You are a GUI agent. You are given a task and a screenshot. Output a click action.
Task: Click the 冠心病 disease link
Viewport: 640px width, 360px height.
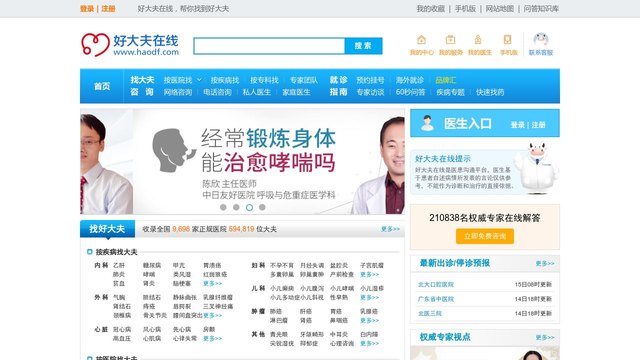click(122, 329)
